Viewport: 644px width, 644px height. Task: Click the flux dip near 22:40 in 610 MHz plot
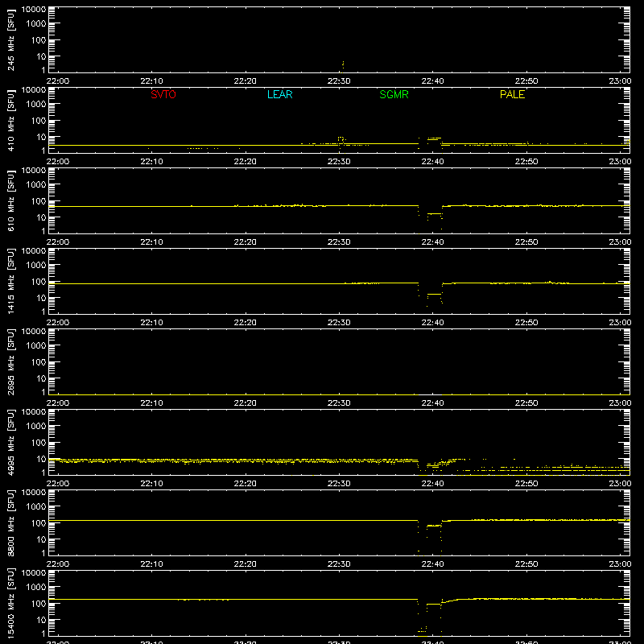(x=430, y=214)
